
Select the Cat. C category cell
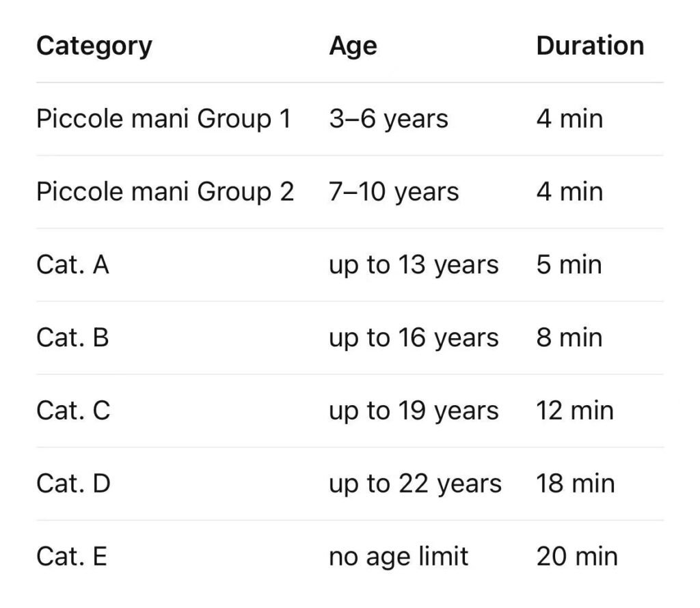[x=73, y=411]
